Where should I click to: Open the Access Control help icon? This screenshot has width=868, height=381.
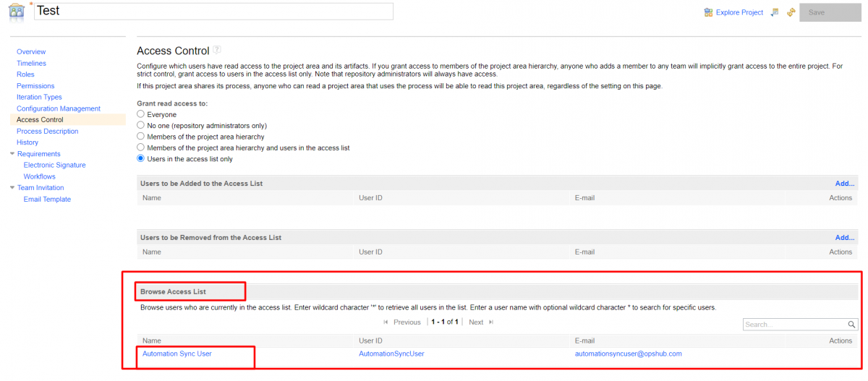216,51
